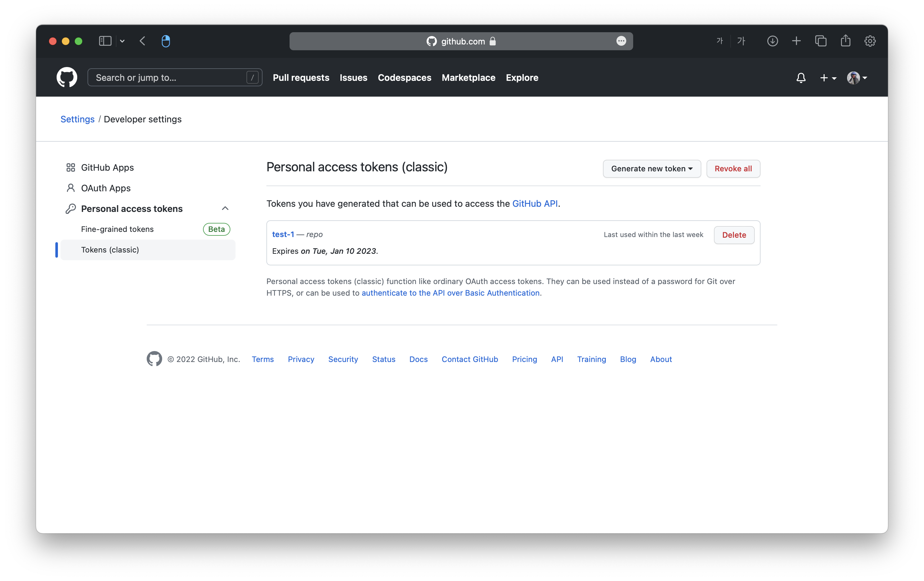
Task: Expand the plus create-new dropdown
Action: pyautogui.click(x=828, y=78)
